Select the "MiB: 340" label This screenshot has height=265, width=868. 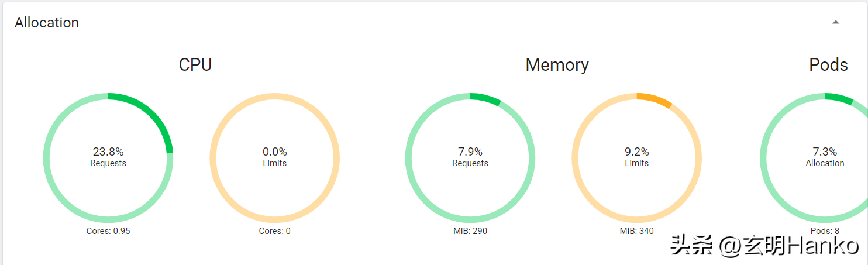(x=637, y=231)
